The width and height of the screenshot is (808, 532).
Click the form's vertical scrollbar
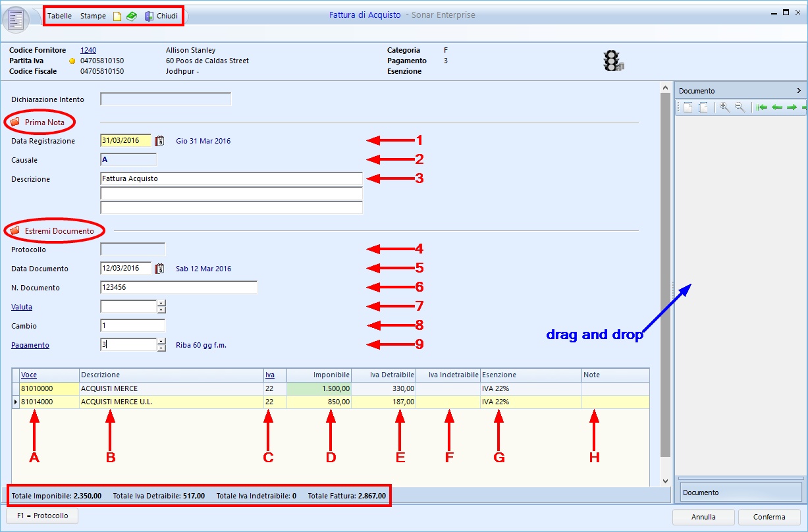664,277
